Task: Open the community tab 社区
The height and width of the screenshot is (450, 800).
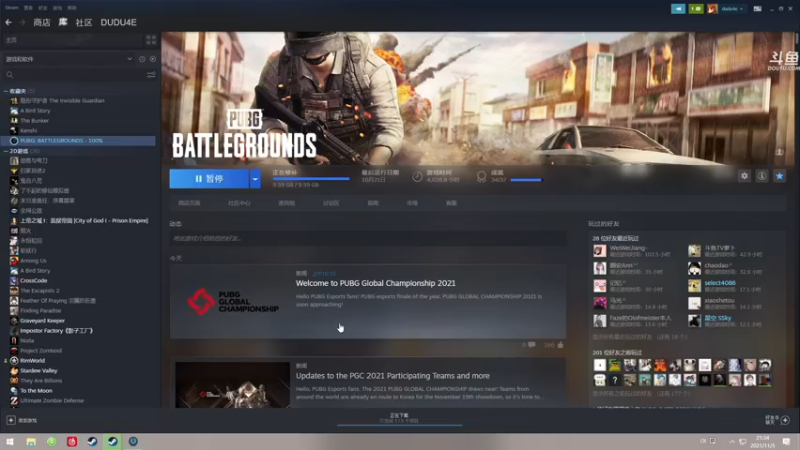Action: pos(84,22)
